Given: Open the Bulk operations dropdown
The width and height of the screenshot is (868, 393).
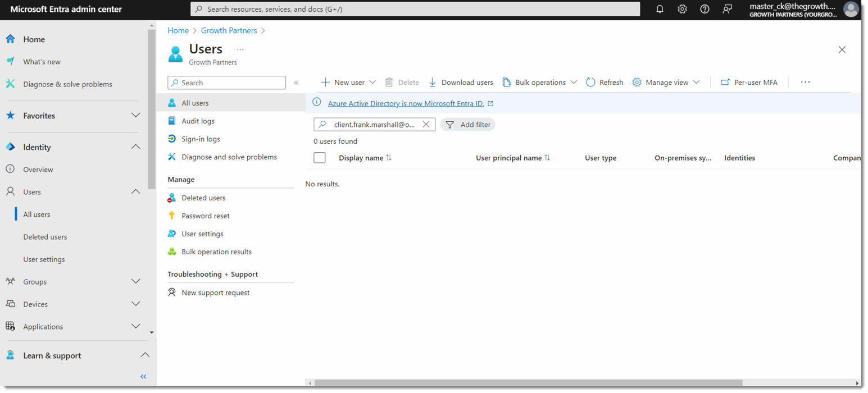Looking at the screenshot, I should pyautogui.click(x=540, y=83).
